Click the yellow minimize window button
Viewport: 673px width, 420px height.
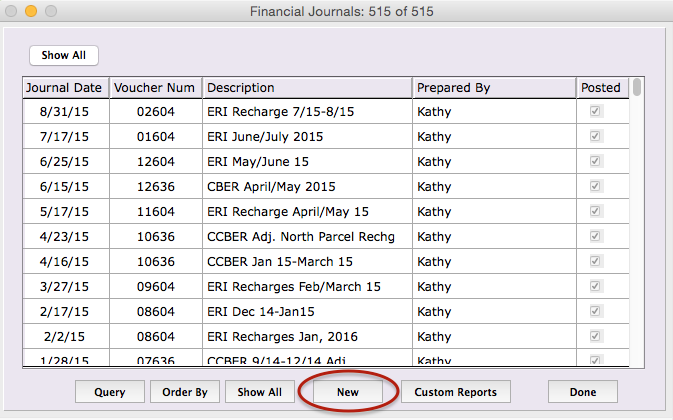coord(31,11)
